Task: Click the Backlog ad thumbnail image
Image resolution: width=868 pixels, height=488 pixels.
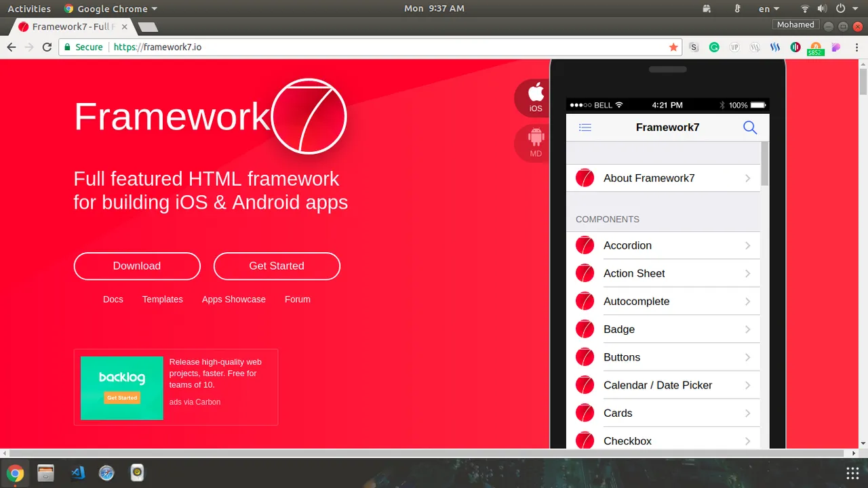Action: [x=122, y=388]
